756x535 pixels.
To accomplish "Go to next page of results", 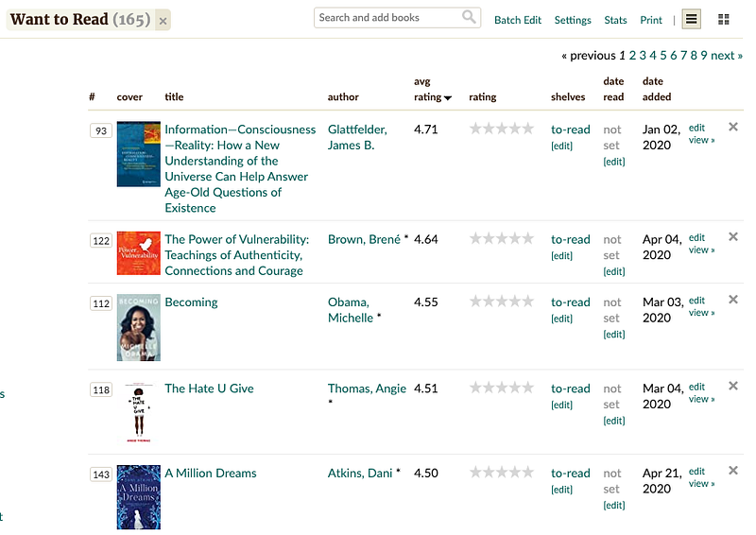I will (x=726, y=56).
